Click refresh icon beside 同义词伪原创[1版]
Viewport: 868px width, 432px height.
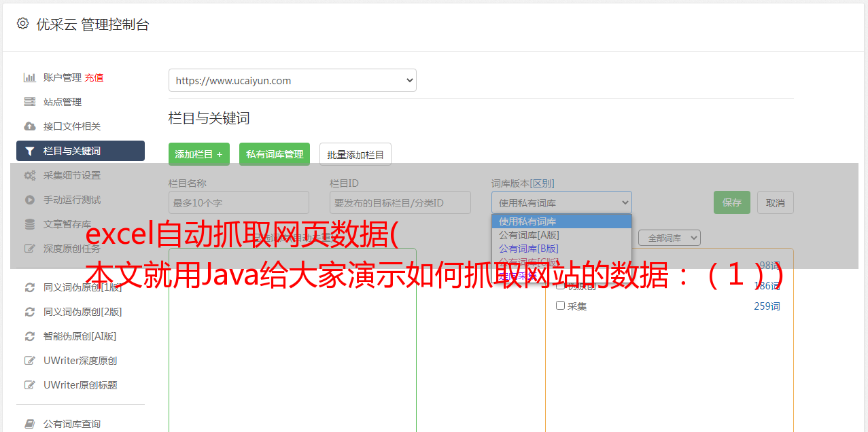(x=29, y=287)
